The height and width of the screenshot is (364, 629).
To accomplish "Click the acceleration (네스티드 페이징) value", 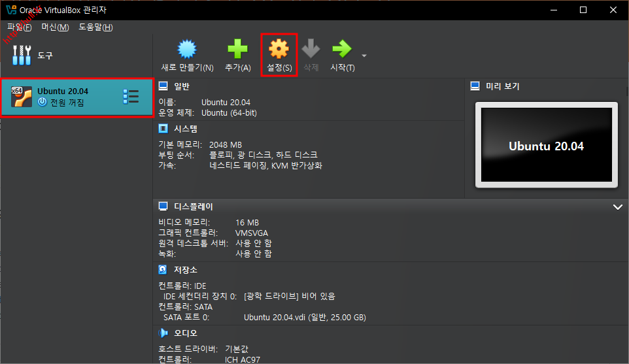I will (265, 165).
